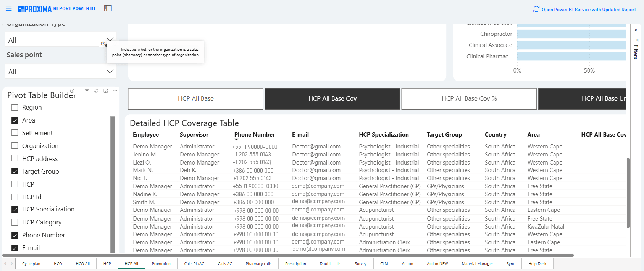Viewport: 644px width, 271px height.
Task: Select the HCP All Base Un button
Action: pos(583,99)
